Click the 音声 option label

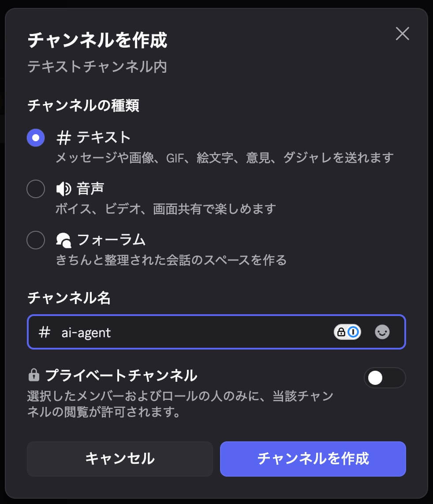(x=90, y=189)
